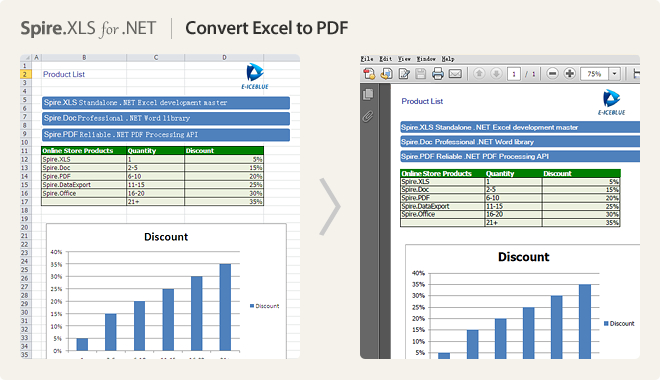Select column D header in Excel
Screen dimensions: 660x380
pos(224,57)
